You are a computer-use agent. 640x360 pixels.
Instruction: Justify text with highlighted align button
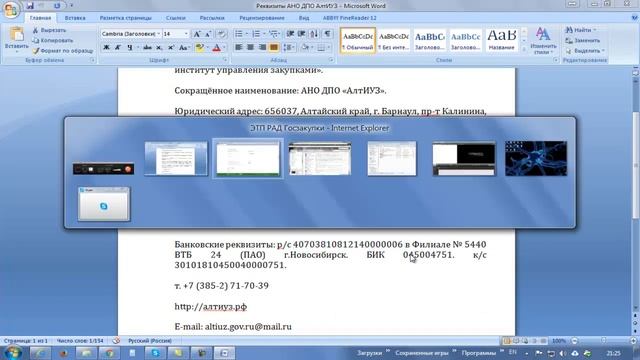tap(274, 48)
